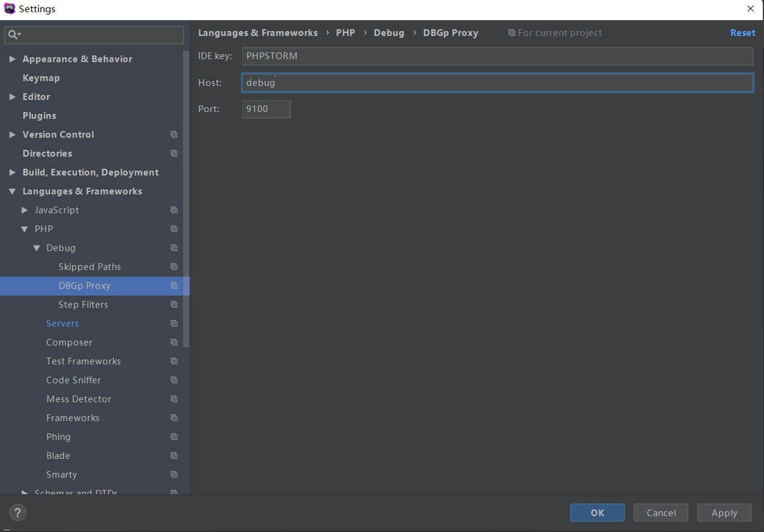Click the Cancel button
Screen dimensions: 764x532
[661, 512]
